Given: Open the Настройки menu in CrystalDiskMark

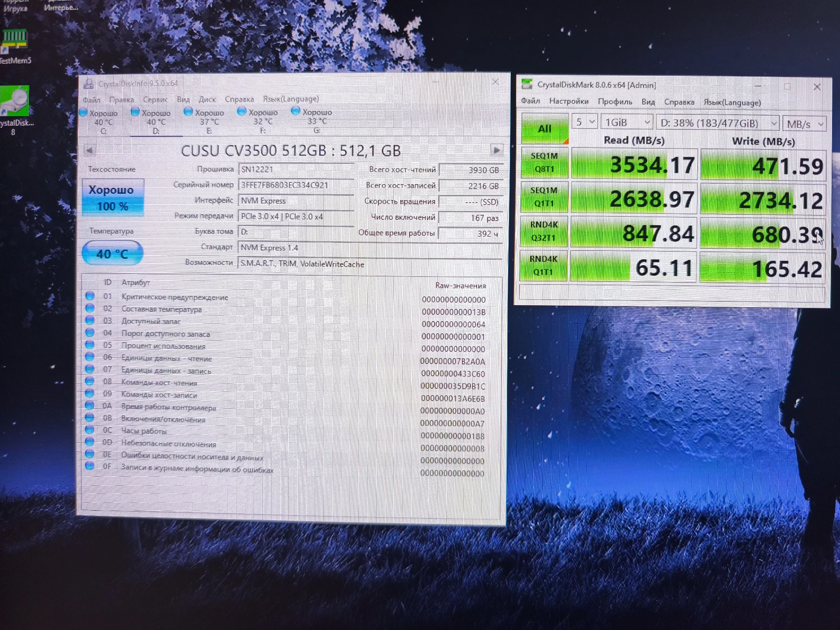Looking at the screenshot, I should click(x=569, y=101).
